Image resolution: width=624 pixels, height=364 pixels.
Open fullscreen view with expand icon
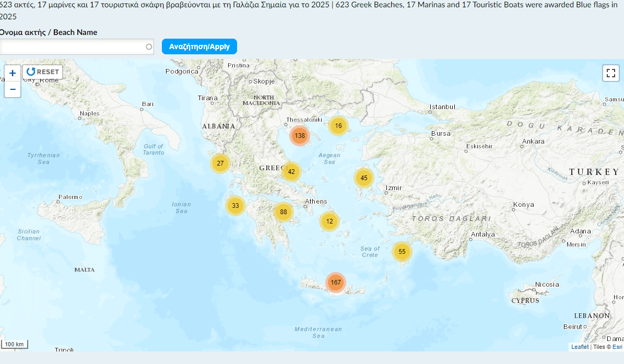[x=610, y=73]
